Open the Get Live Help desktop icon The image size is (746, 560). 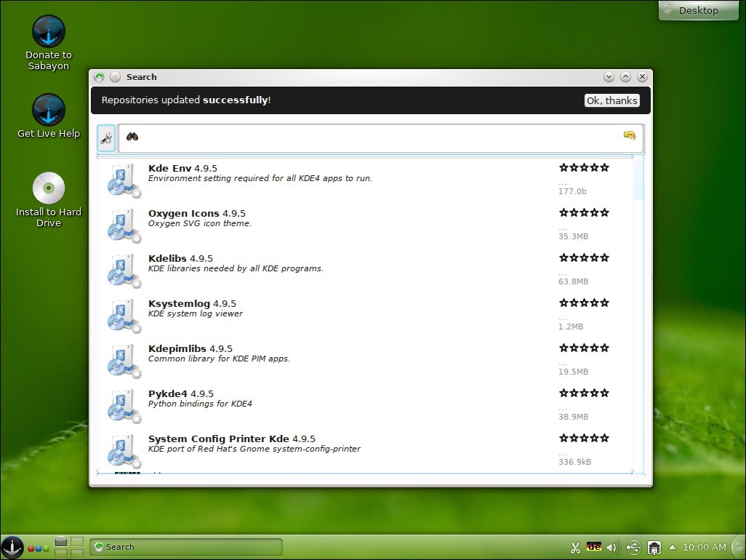(49, 116)
